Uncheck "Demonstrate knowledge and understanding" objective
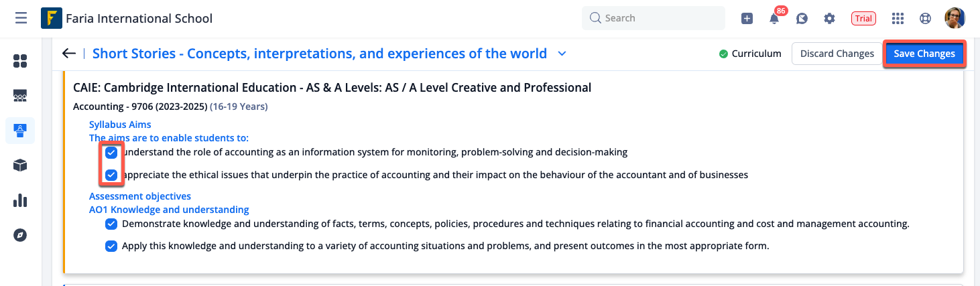980x286 pixels. 111,224
